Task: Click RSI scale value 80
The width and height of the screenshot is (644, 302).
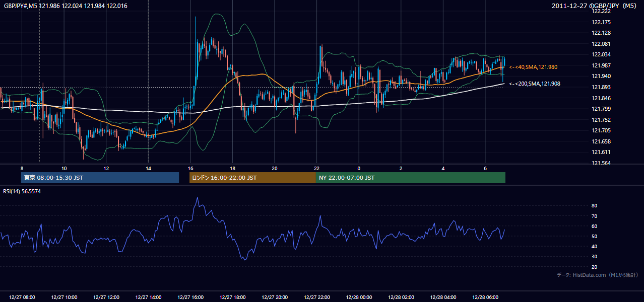Action: tap(594, 206)
